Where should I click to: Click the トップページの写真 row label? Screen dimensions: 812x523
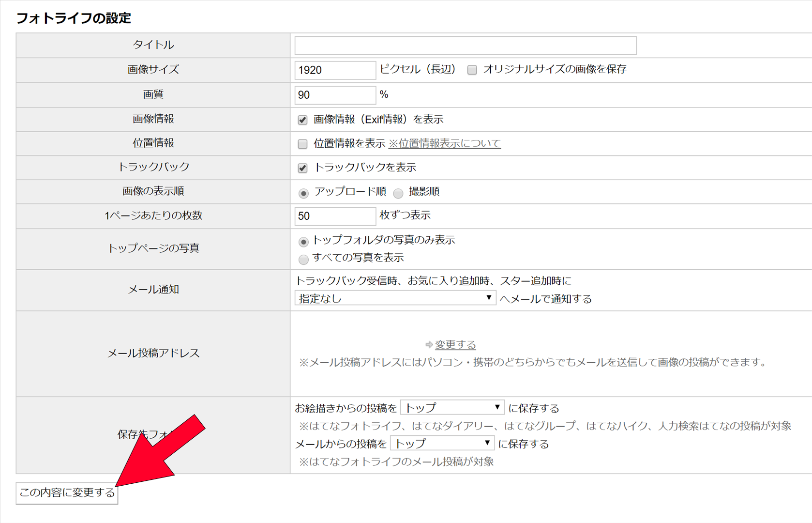click(153, 248)
